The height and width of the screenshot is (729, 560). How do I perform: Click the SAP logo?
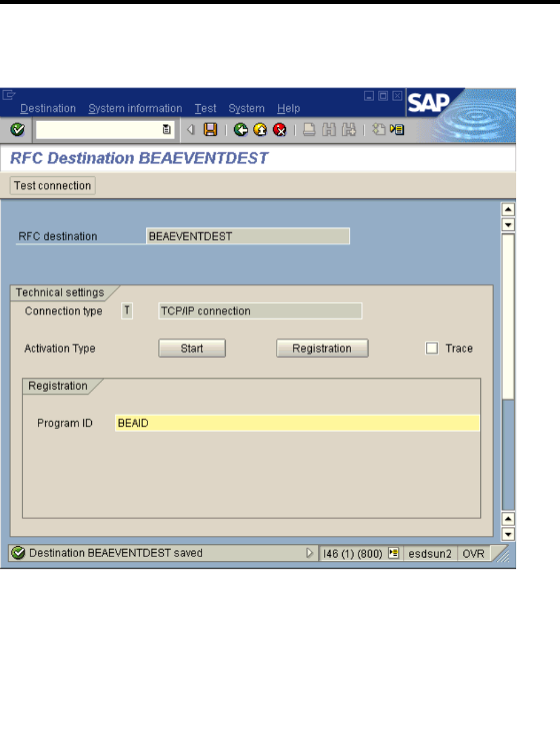[x=429, y=102]
